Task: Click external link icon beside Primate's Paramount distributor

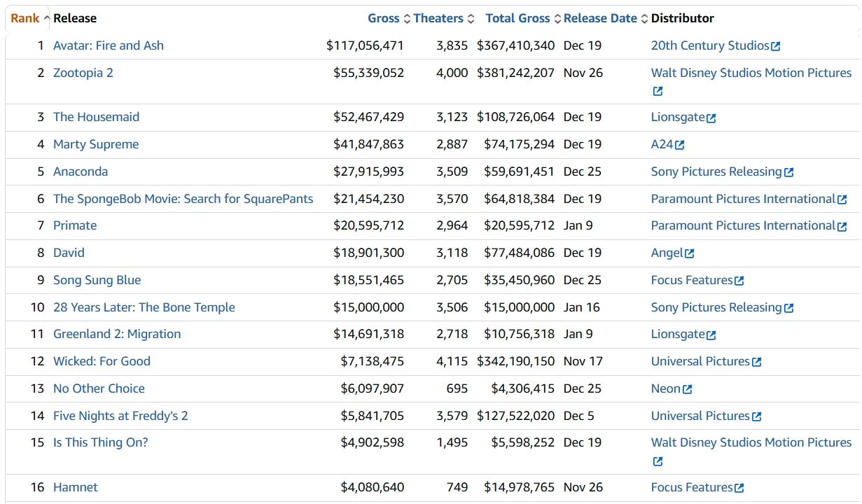Action: 842,226
